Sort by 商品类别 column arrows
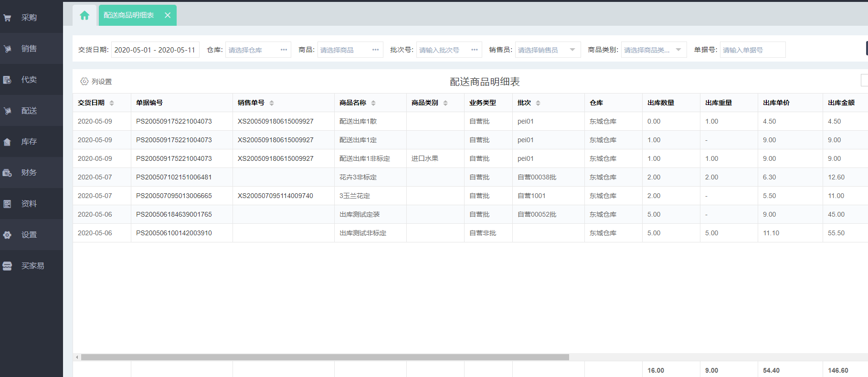Viewport: 868px width, 377px height. [445, 103]
